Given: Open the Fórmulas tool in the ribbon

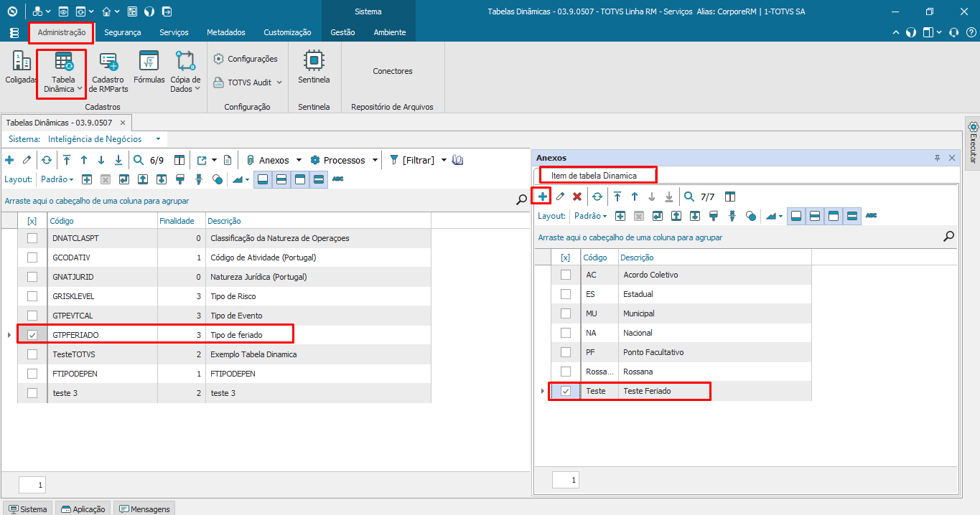Looking at the screenshot, I should [x=149, y=70].
